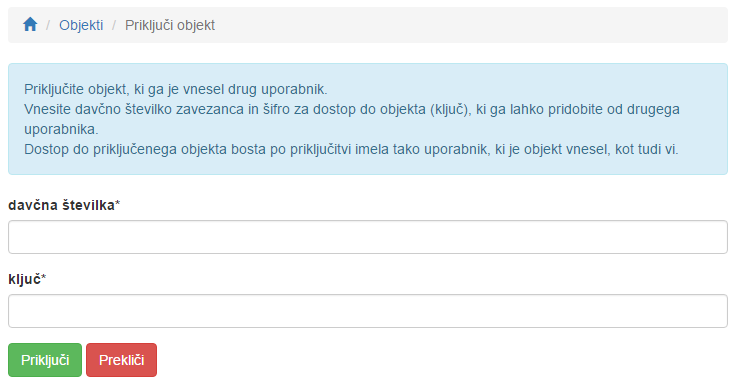Click the 'Priključite objekt, ki ga je vnesel' sentence

point(176,89)
